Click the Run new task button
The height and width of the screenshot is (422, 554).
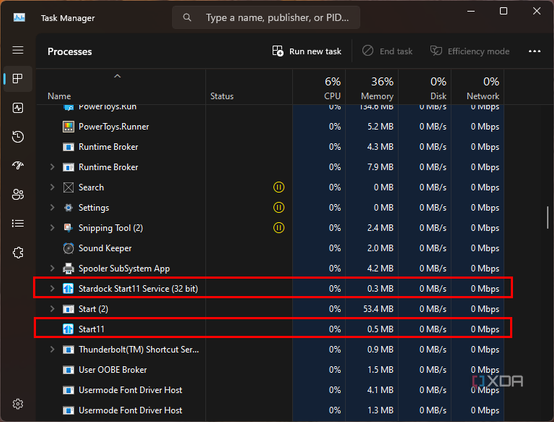coord(306,51)
